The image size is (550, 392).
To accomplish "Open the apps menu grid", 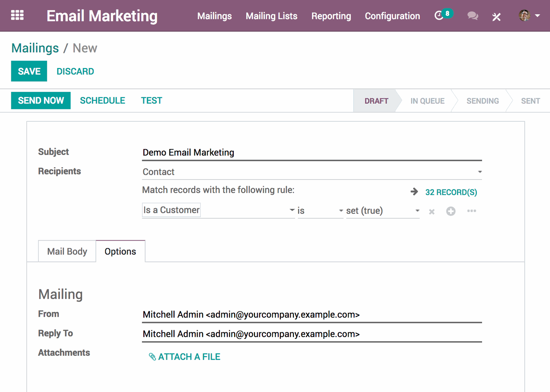I will tap(17, 15).
